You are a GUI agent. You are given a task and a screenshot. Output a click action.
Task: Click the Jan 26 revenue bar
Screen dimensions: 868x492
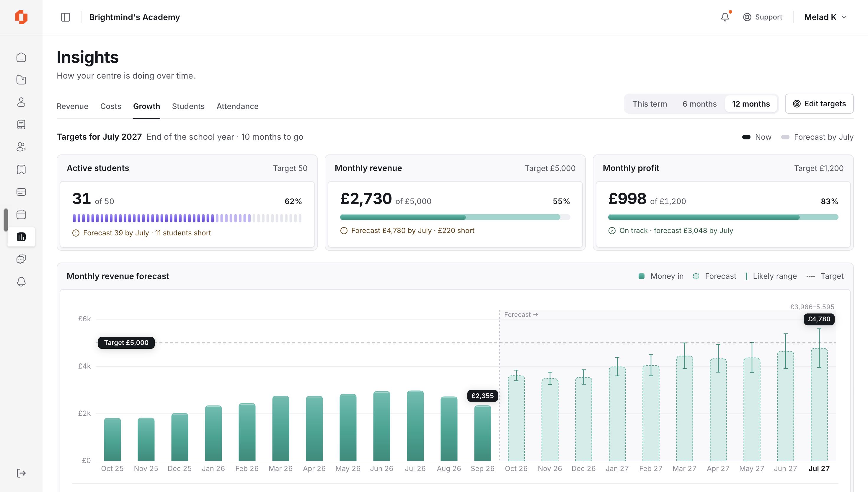(213, 433)
